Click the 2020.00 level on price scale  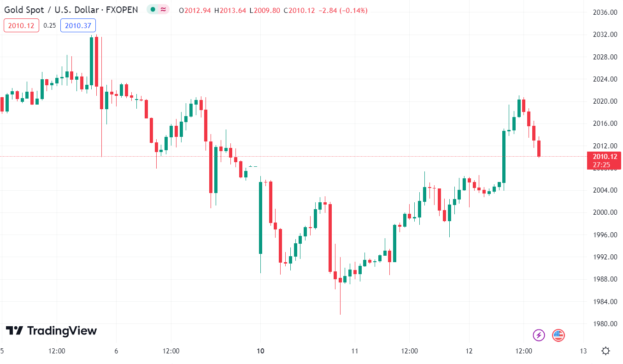(604, 101)
